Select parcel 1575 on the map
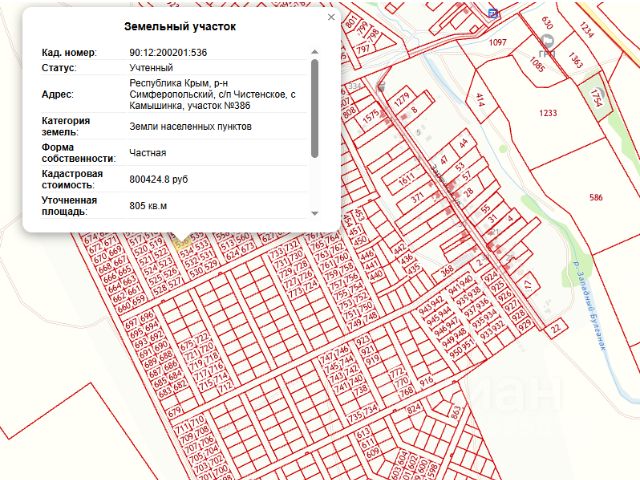The image size is (640, 480). [x=371, y=118]
